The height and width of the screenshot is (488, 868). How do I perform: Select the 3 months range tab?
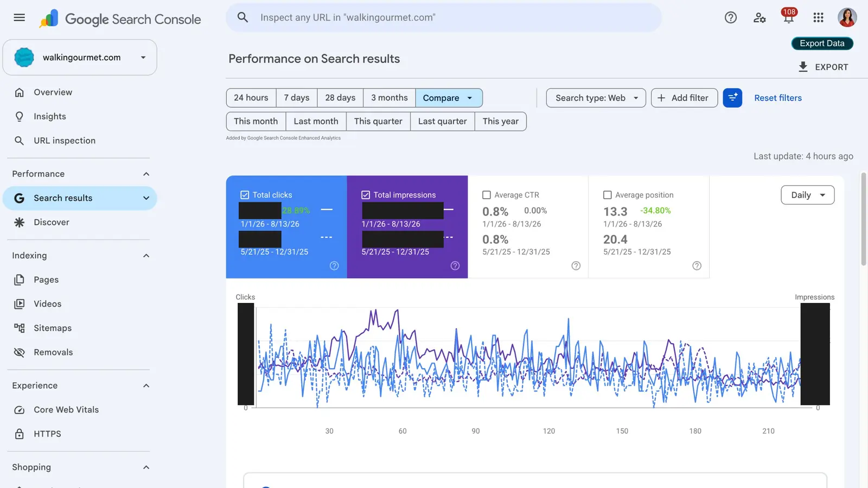(x=390, y=98)
